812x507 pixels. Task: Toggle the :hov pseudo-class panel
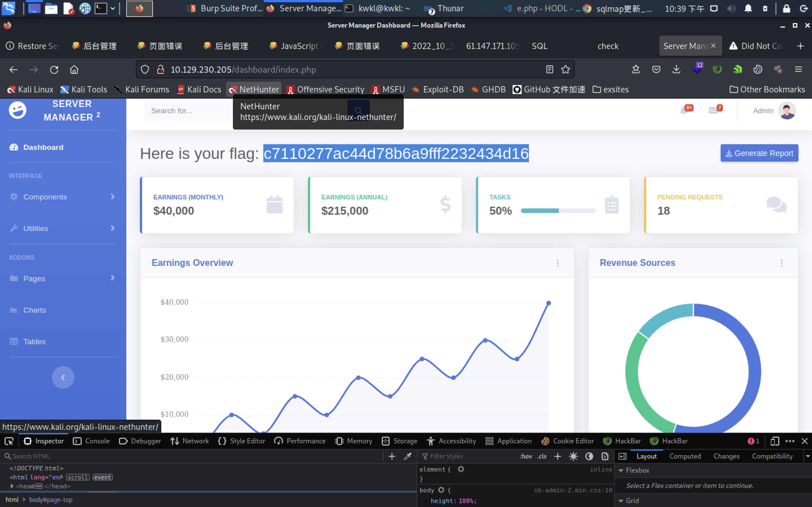point(526,456)
